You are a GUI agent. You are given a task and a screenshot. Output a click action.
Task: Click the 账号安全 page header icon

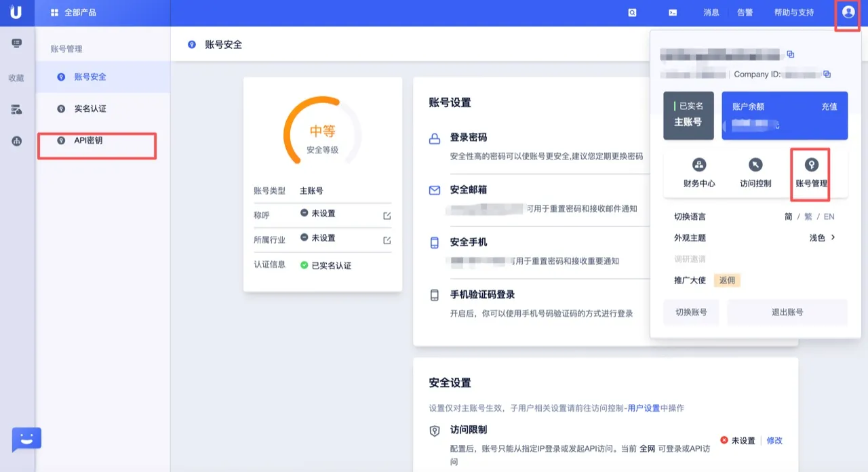pos(192,45)
